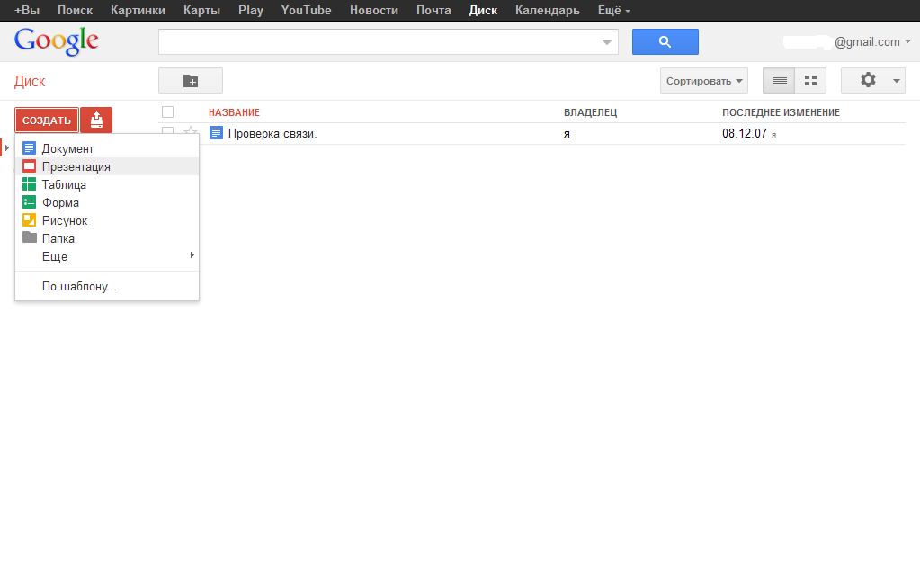Expand the search options arrow in search box
Screen dimensions: 920x588
[607, 42]
